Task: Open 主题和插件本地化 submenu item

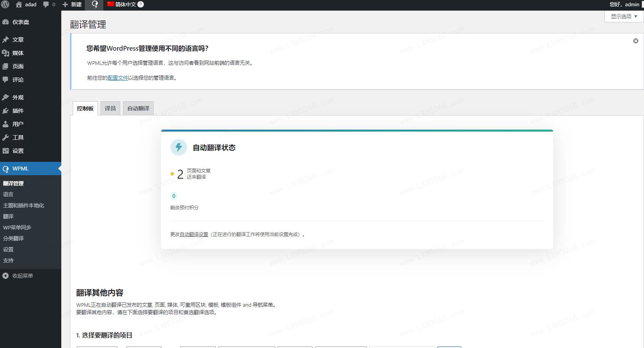Action: pyautogui.click(x=24, y=205)
